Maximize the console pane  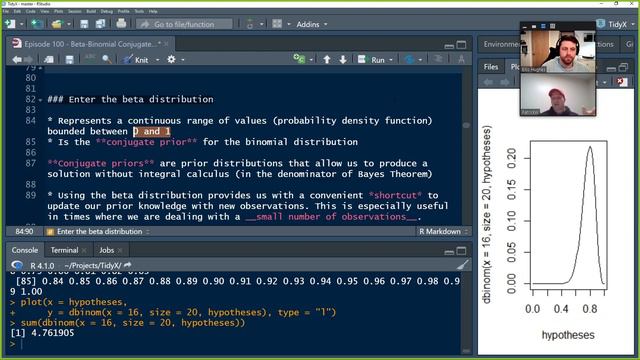click(461, 251)
